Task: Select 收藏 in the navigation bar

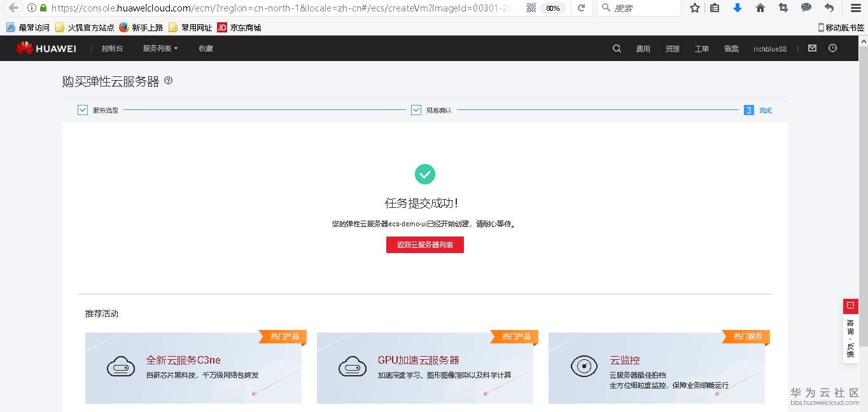Action: (x=205, y=48)
